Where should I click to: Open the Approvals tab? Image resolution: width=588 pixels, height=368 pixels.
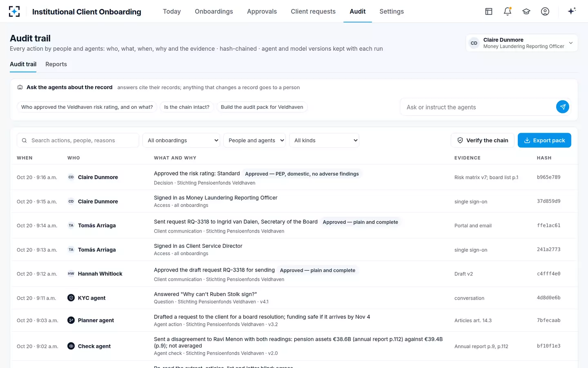point(262,11)
